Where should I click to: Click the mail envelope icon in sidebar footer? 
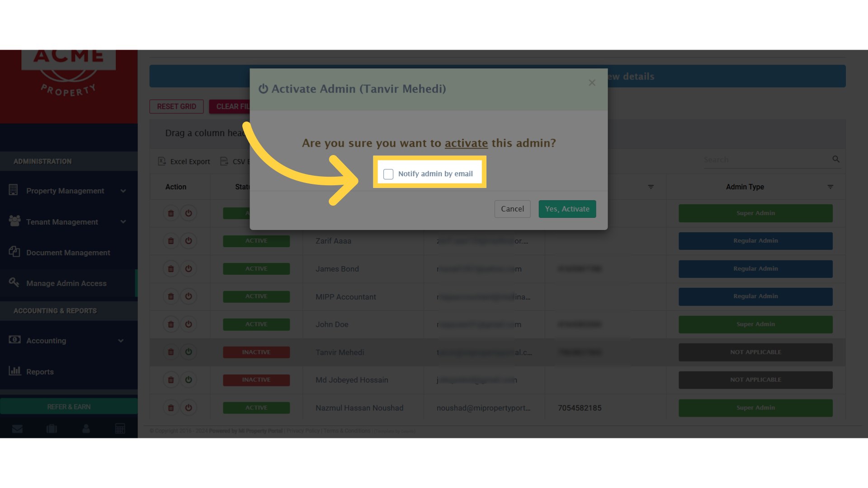pos(17,429)
